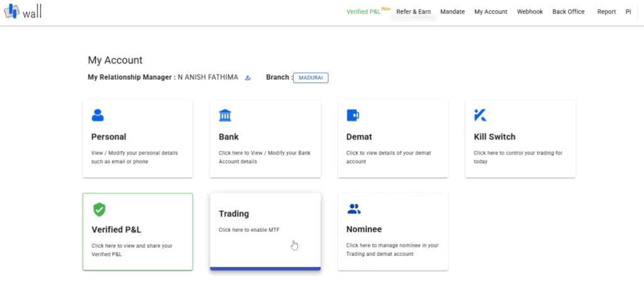Open Verified P&L in top navigation

tap(364, 12)
